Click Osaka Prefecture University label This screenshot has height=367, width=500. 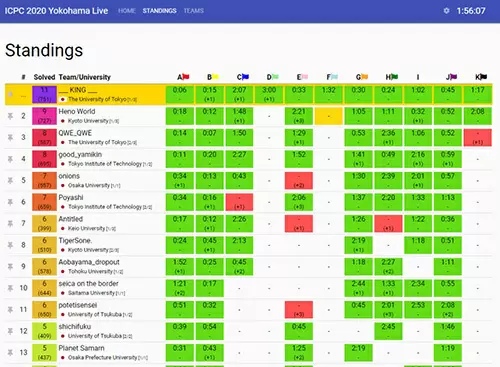102,357
